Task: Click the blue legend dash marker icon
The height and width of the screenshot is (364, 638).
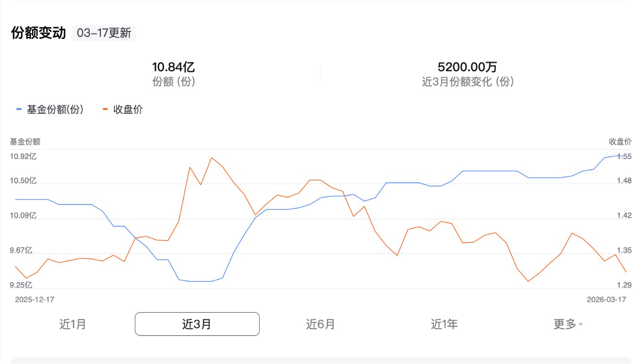Action: pos(18,110)
